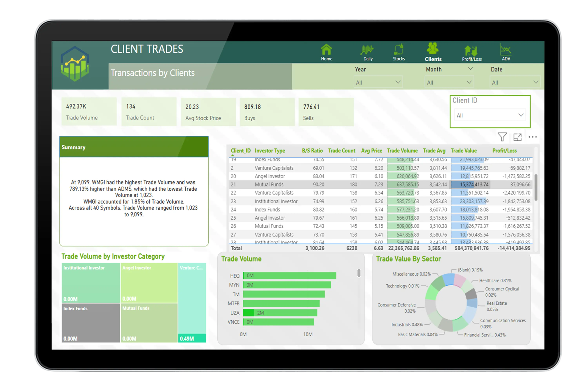Image resolution: width=588 pixels, height=392 pixels.
Task: Expand the Month All dropdown
Action: pyautogui.click(x=449, y=82)
